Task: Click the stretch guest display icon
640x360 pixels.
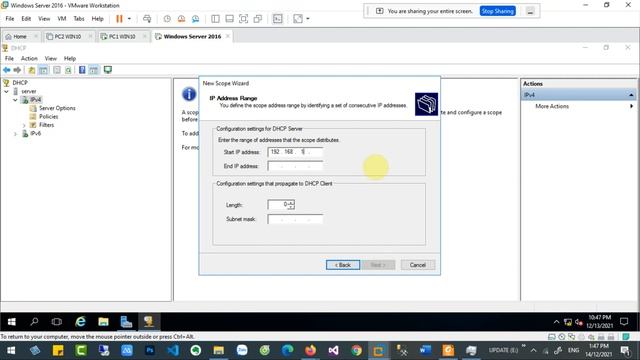Action: 298,19
